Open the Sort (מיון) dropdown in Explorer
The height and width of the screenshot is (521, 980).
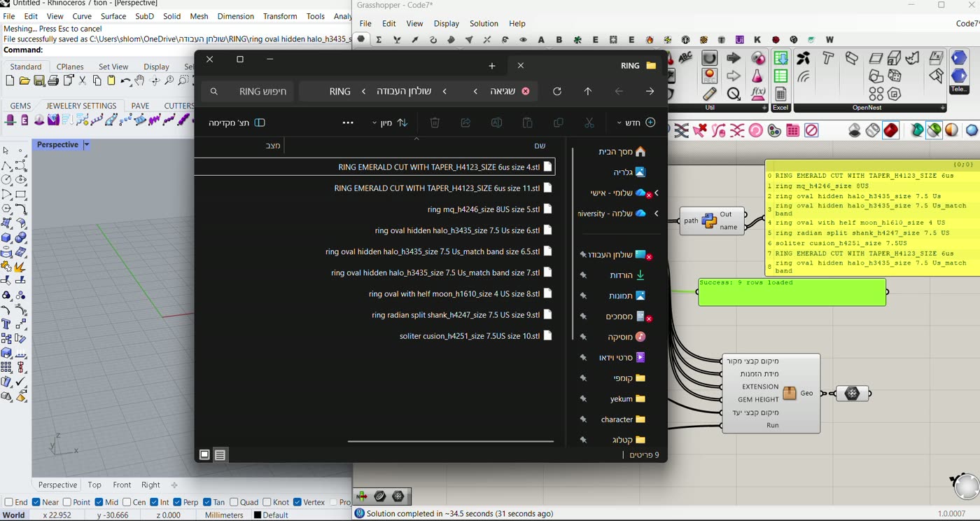pos(390,123)
